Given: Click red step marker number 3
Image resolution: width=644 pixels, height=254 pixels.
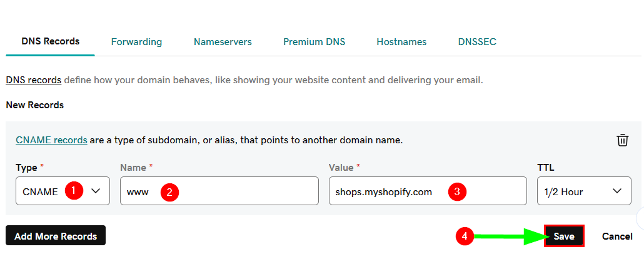Looking at the screenshot, I should (x=457, y=192).
